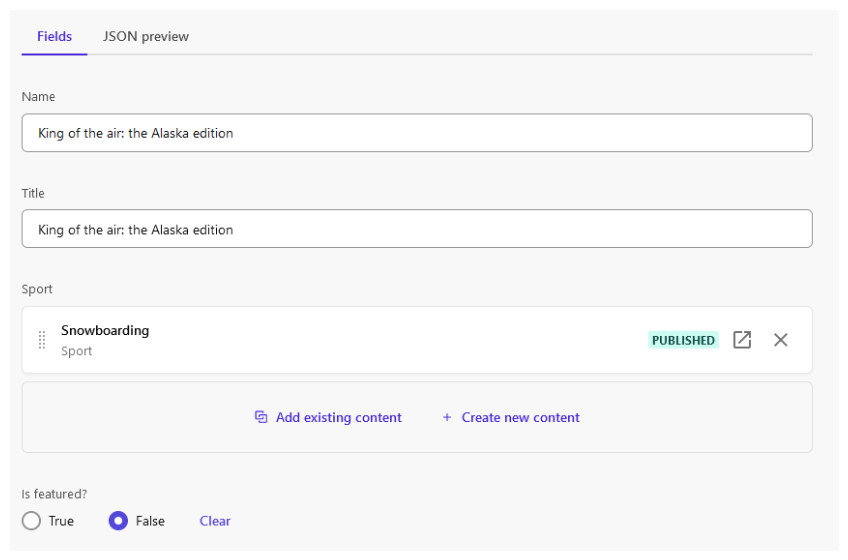The height and width of the screenshot is (560, 848).
Task: Click the Add existing content link text
Action: [339, 417]
